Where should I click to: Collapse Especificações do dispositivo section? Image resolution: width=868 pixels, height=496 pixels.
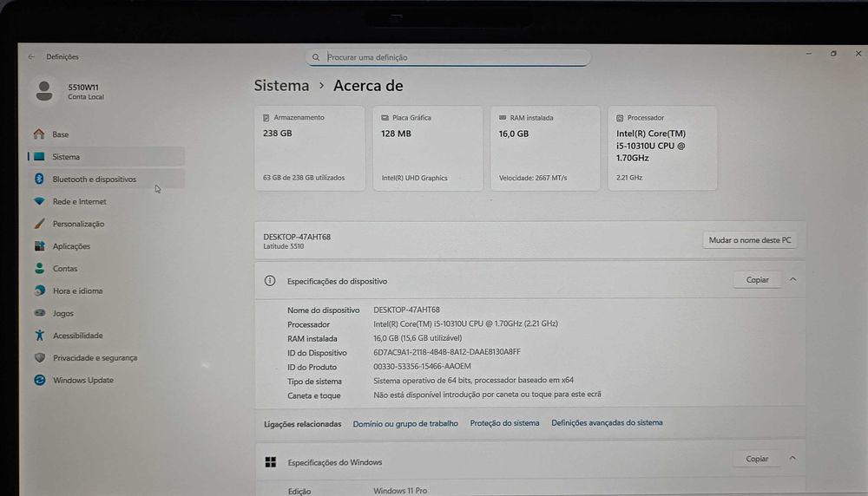(792, 279)
